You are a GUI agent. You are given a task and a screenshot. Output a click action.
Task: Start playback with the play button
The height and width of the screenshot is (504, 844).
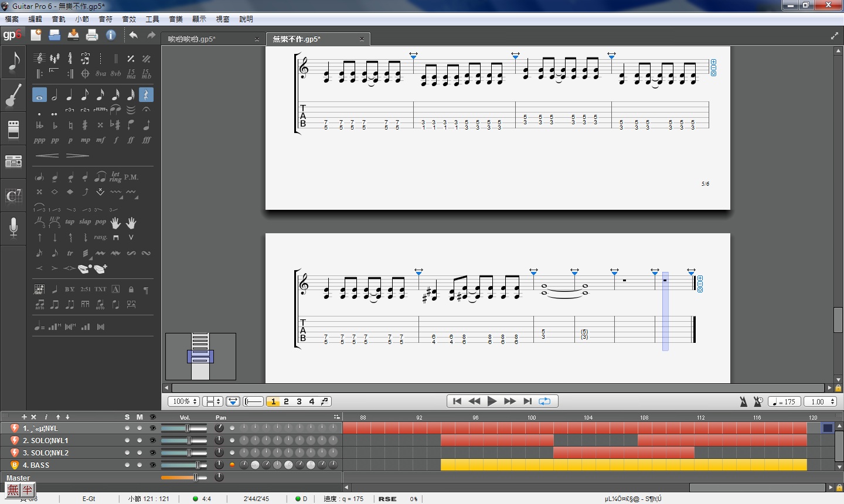[x=492, y=401]
